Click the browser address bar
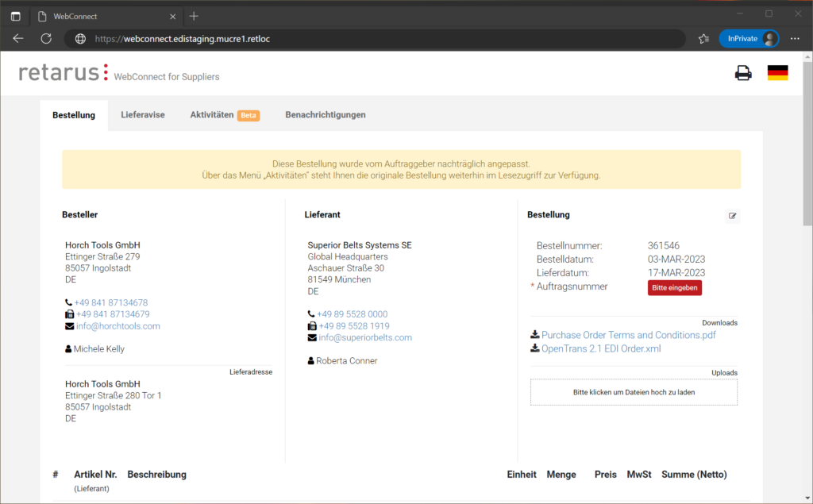This screenshot has width=813, height=504. tap(375, 39)
